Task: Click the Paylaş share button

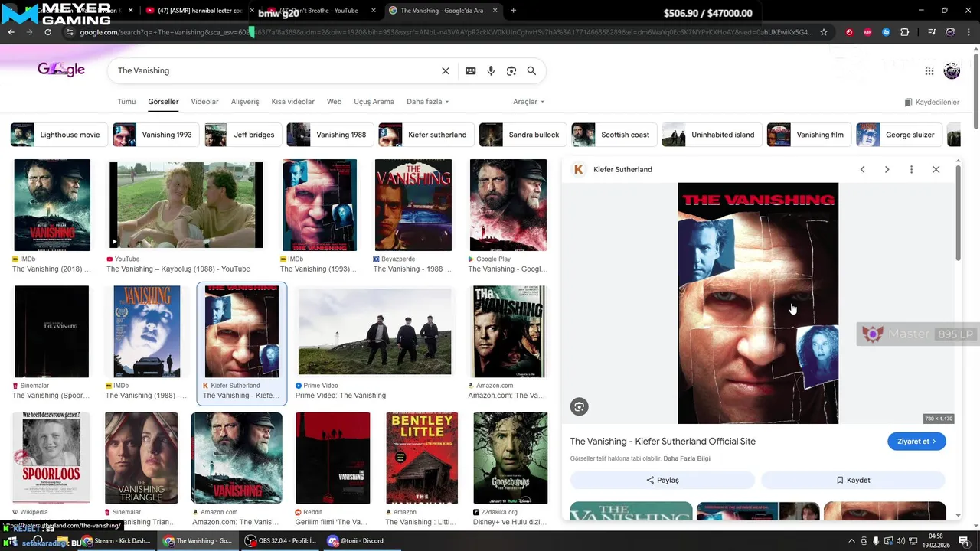Action: [x=662, y=480]
